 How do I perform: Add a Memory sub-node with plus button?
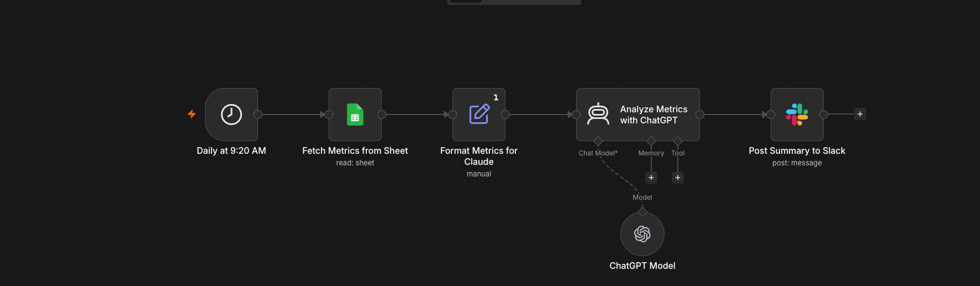tap(651, 178)
